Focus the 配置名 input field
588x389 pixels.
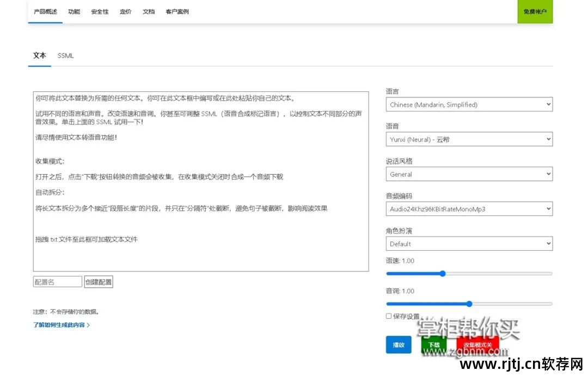(x=57, y=282)
